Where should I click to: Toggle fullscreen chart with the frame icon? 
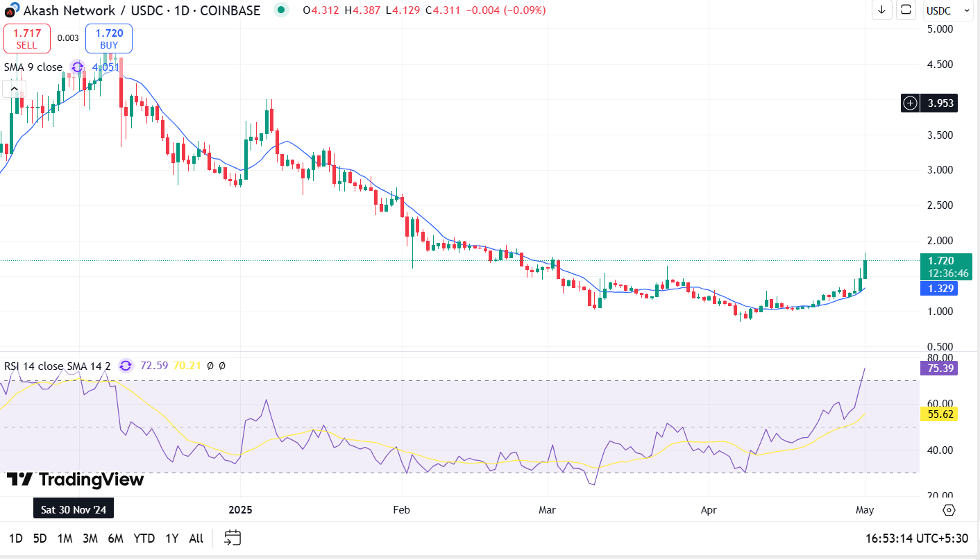click(x=906, y=10)
